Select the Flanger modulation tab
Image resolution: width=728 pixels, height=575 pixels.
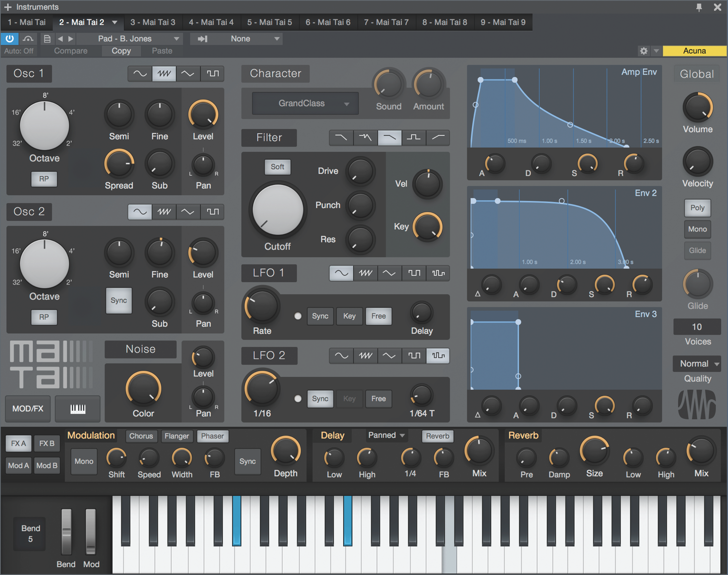tap(177, 436)
